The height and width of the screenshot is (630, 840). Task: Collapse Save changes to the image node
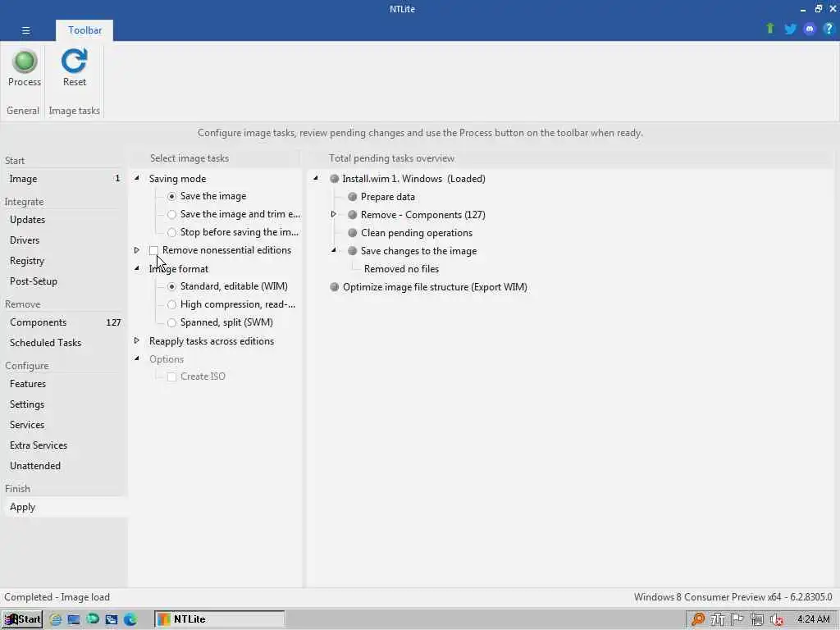333,250
